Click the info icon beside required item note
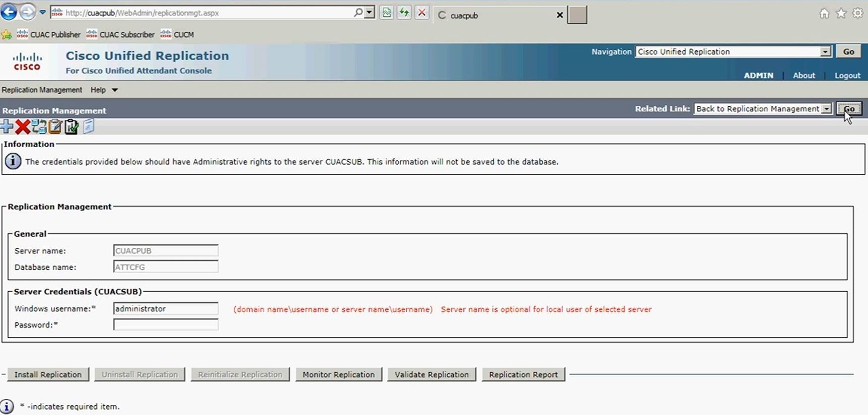The width and height of the screenshot is (868, 415). (7, 406)
